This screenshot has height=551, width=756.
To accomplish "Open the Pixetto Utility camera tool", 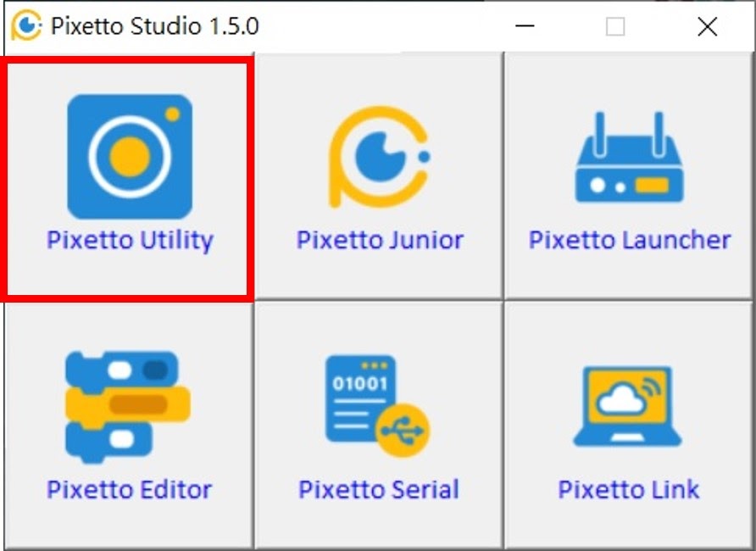I will tap(129, 176).
